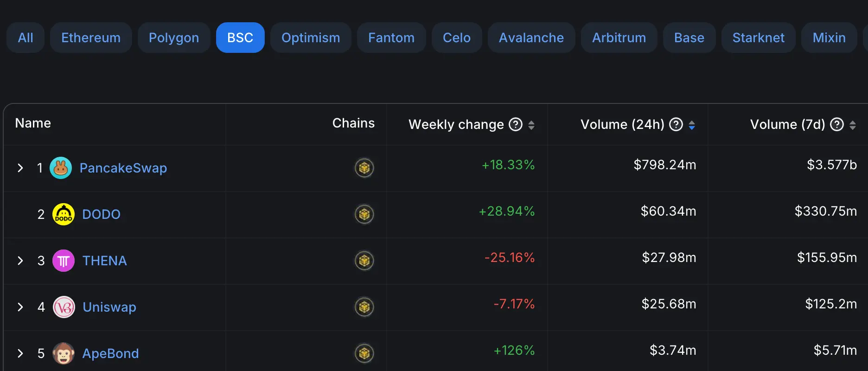Click the Weekly change help question icon
868x371 pixels.
[516, 124]
